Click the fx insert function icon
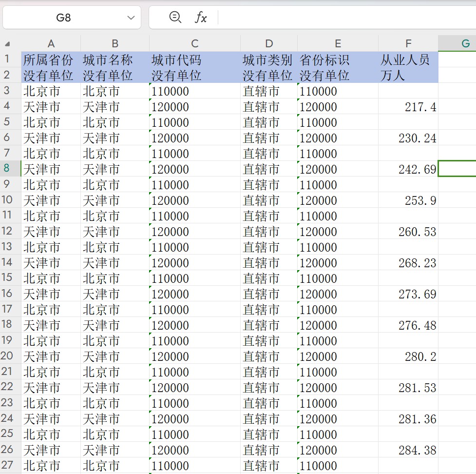This screenshot has height=474, width=476. 200,18
